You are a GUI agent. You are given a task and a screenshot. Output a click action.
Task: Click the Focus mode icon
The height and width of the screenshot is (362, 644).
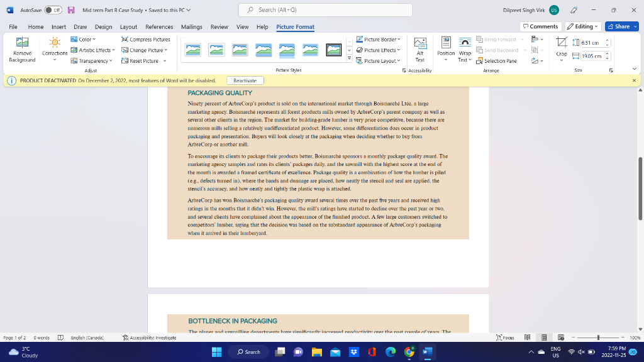(505, 337)
